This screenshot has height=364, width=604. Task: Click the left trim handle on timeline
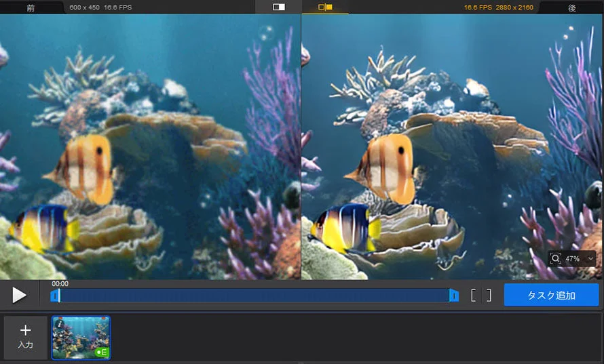click(55, 296)
